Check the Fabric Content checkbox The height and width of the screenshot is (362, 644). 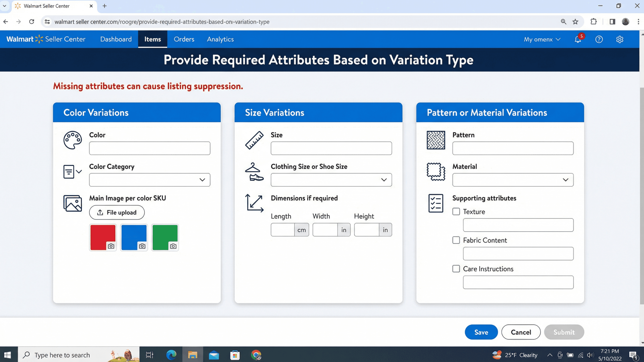(x=456, y=240)
